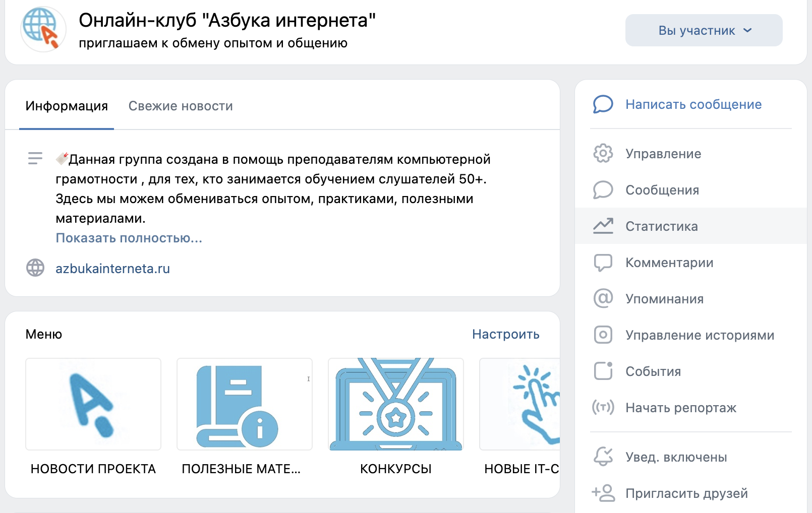Click the bell icon for notifications enabled

click(x=603, y=457)
